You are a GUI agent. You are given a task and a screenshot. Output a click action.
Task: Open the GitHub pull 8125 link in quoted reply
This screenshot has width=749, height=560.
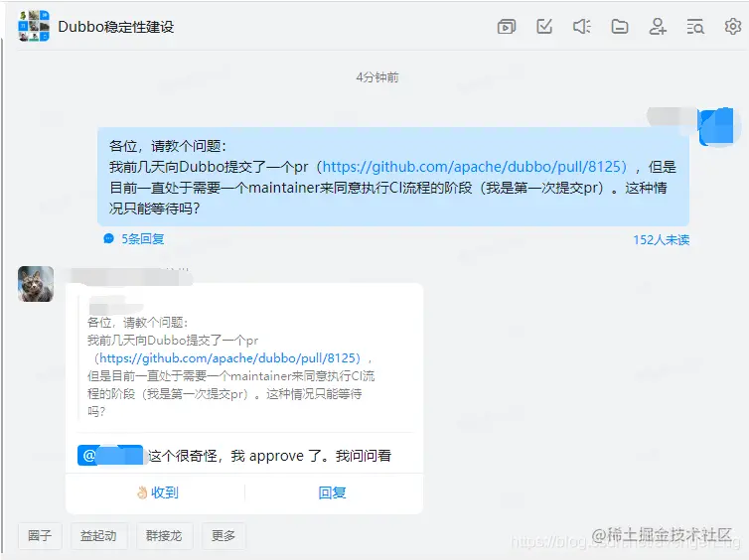point(229,358)
